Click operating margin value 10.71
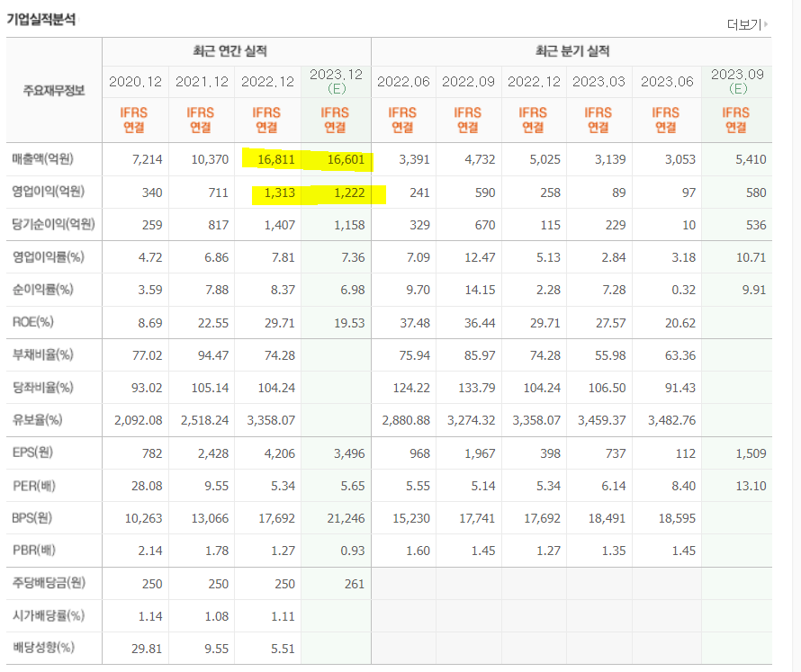This screenshot has width=801, height=672. coord(751,257)
